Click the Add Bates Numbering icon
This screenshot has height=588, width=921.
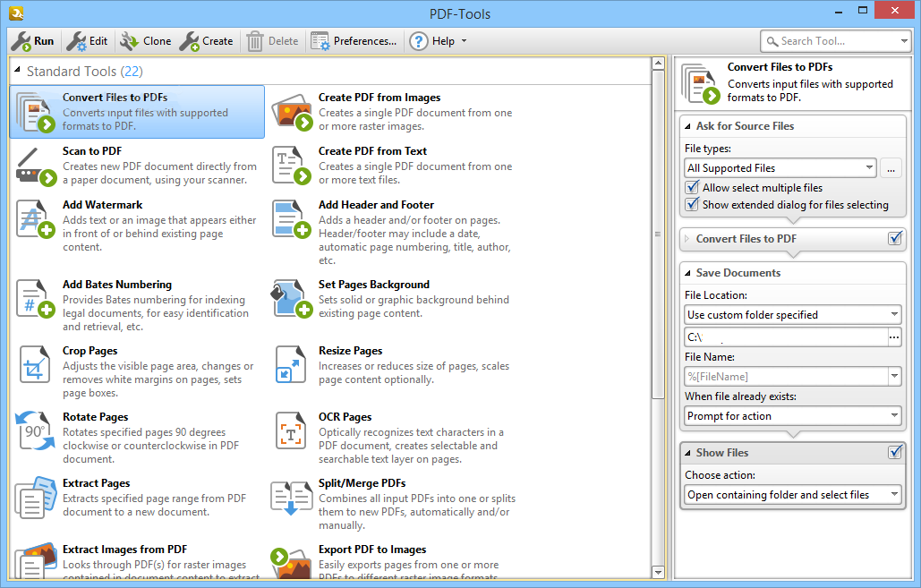click(35, 298)
